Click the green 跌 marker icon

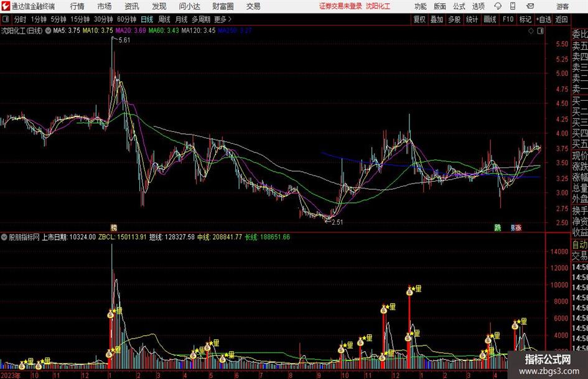click(498, 227)
